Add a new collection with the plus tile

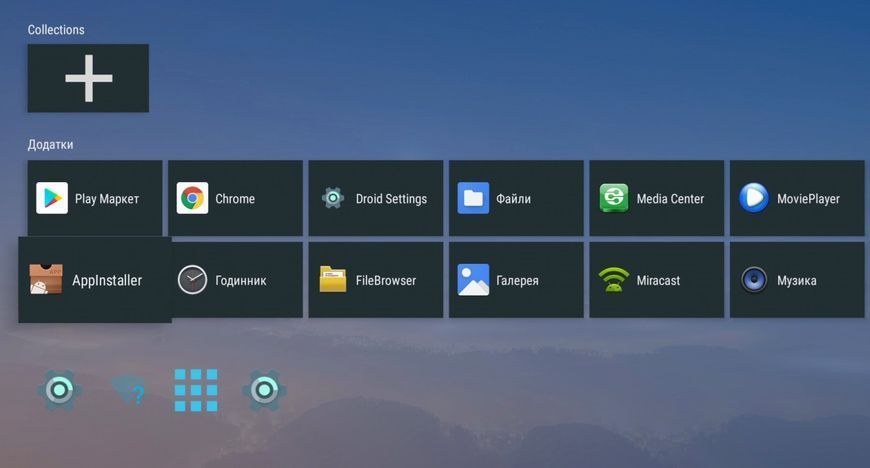[x=88, y=78]
